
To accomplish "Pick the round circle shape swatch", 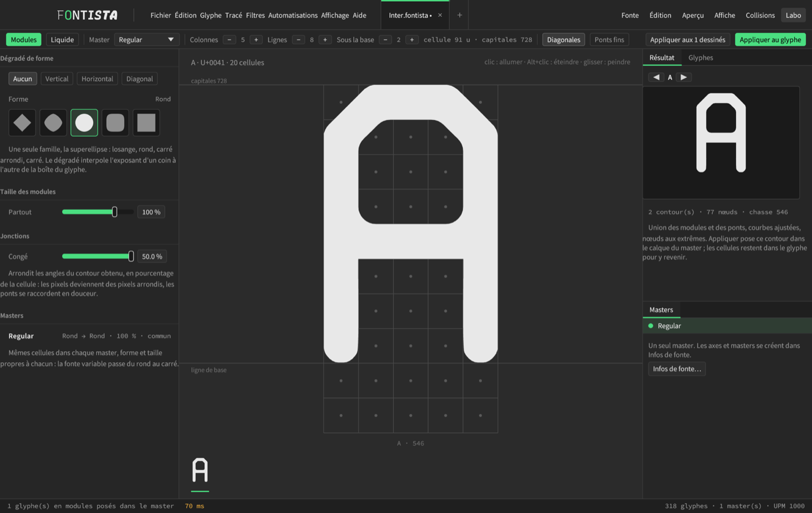I will (x=84, y=122).
